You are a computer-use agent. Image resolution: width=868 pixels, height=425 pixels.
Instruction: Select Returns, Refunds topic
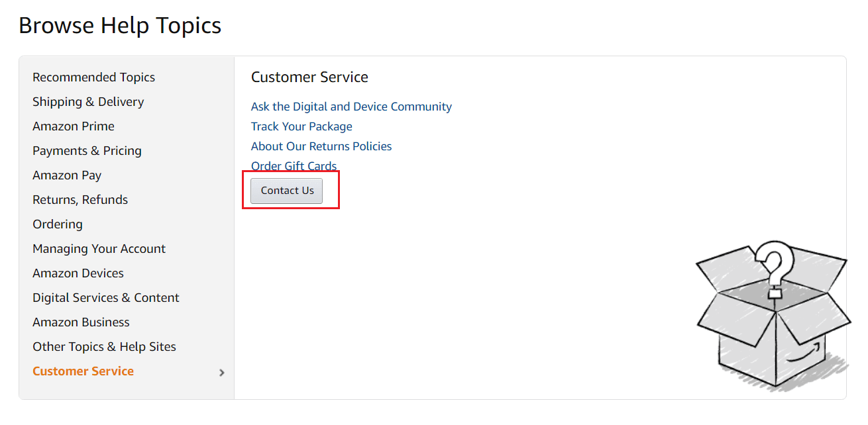pos(80,200)
